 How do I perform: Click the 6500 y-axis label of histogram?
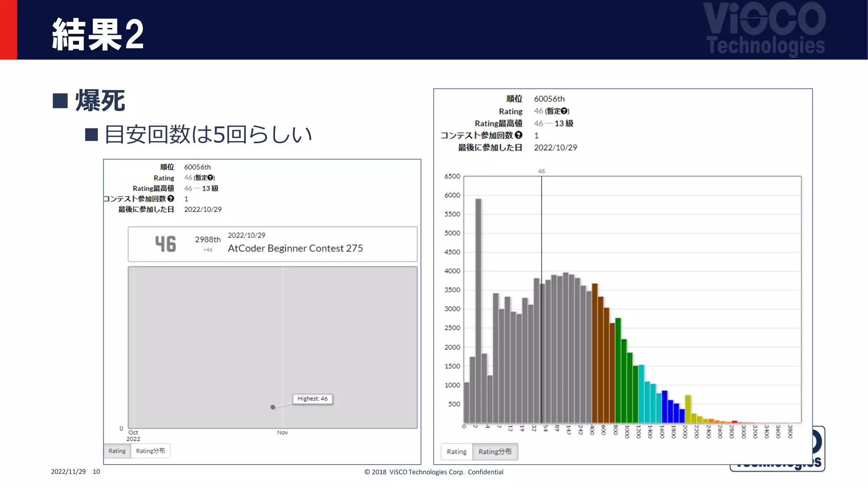coord(452,176)
